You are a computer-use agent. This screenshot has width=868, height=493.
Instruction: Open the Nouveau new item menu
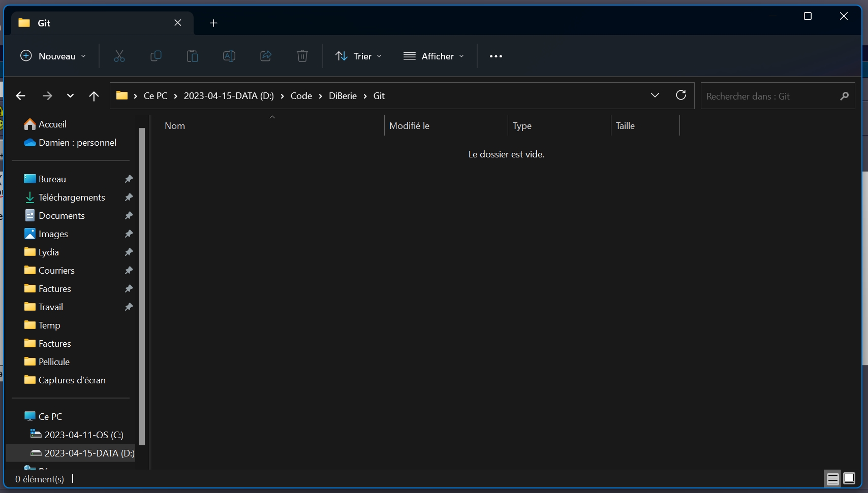coord(53,56)
